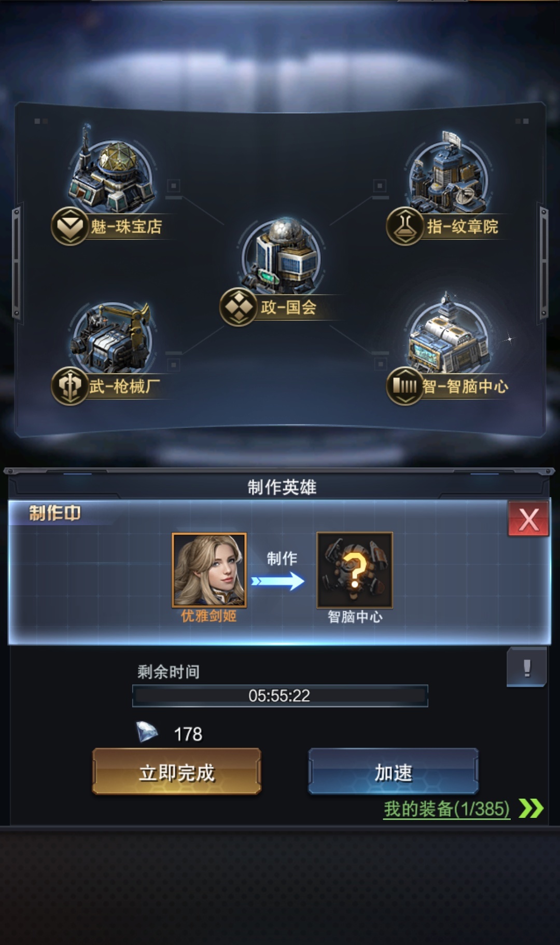Click 立即完成 to finish instantly
Screen dimensions: 560x945
pos(177,772)
